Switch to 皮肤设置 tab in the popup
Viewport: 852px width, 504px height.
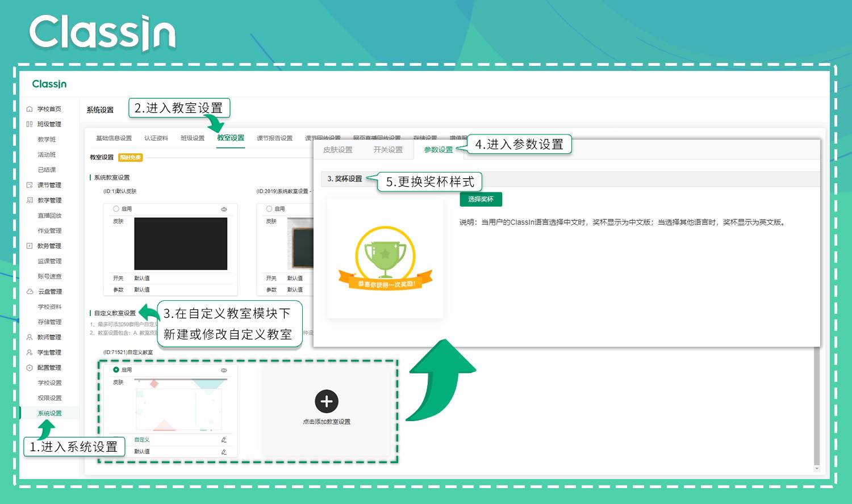(338, 150)
